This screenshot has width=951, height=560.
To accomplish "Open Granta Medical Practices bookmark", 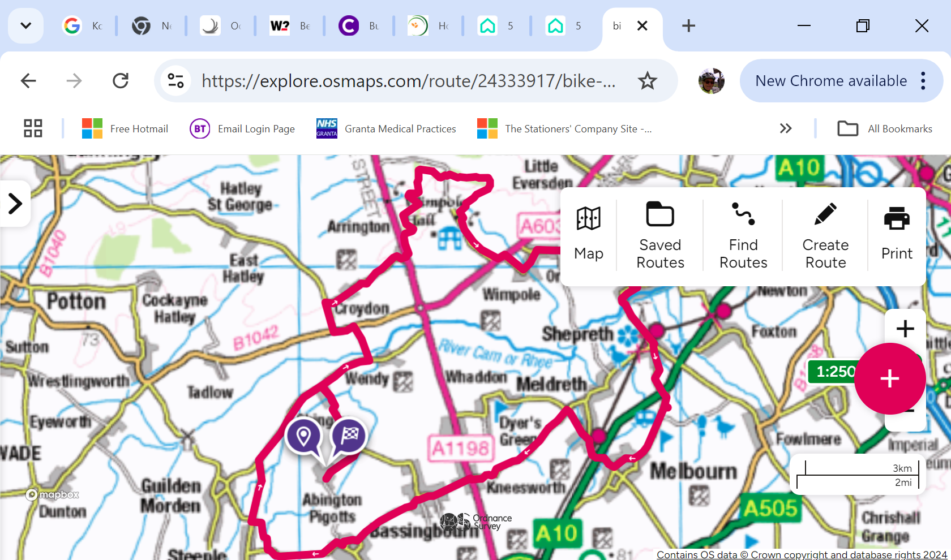I will pyautogui.click(x=387, y=129).
